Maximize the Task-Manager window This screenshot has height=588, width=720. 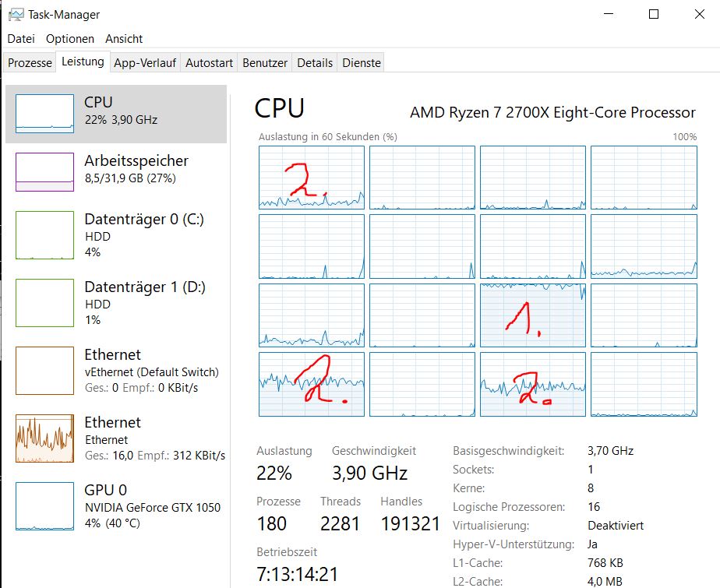pyautogui.click(x=654, y=14)
